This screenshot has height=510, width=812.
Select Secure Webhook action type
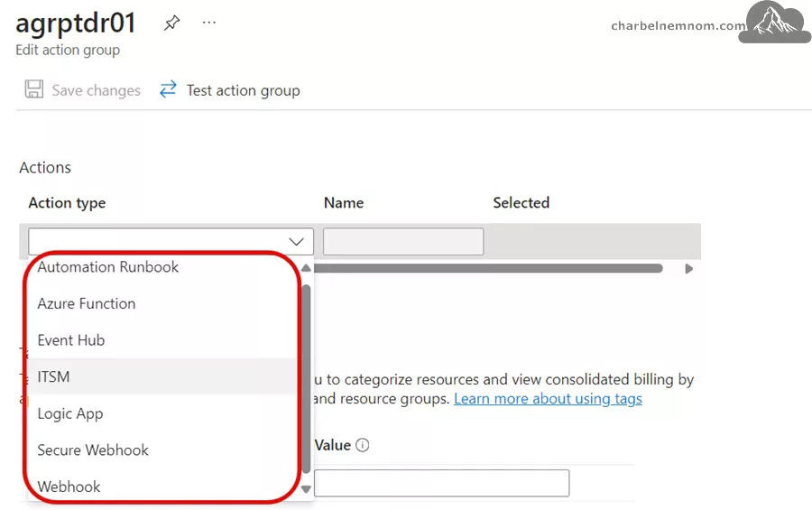click(x=161, y=450)
